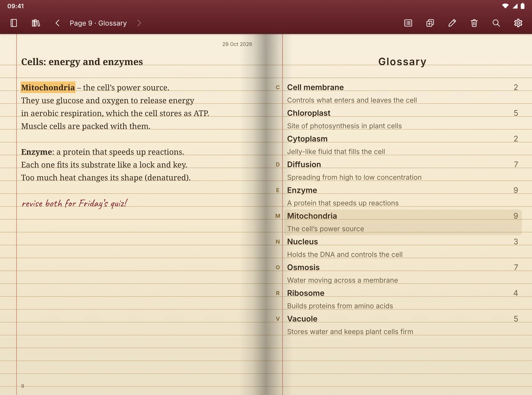Open the page list view icon
The image size is (532, 395).
coord(408,23)
